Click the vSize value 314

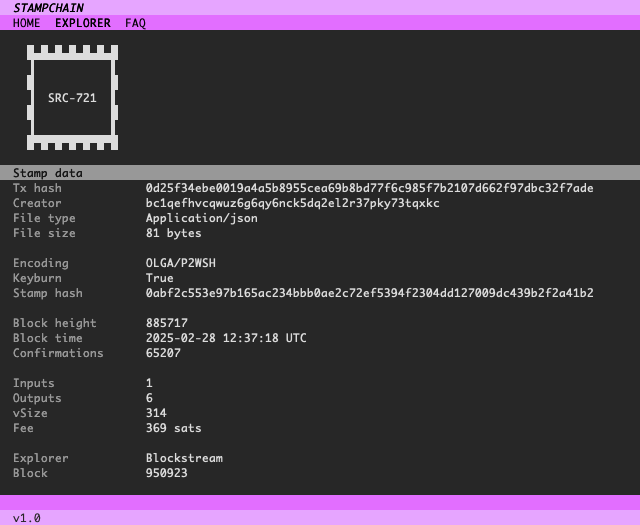(x=156, y=413)
